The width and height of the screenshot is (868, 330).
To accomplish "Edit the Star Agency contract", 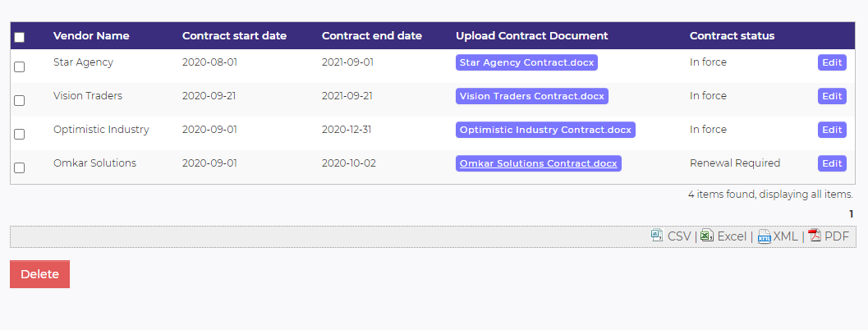I will (x=832, y=62).
